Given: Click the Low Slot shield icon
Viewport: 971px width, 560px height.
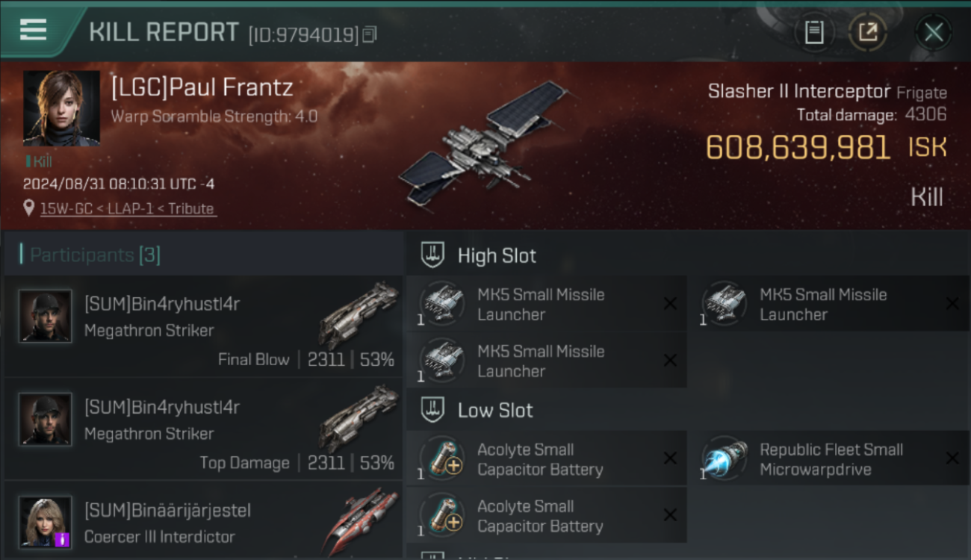Looking at the screenshot, I should (433, 410).
